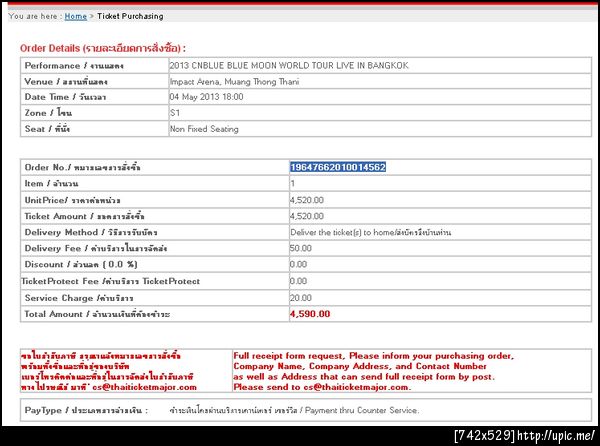Viewport: 600px width, 446px height.
Task: Click the highlighted order number 19647662010014562
Action: pos(338,167)
